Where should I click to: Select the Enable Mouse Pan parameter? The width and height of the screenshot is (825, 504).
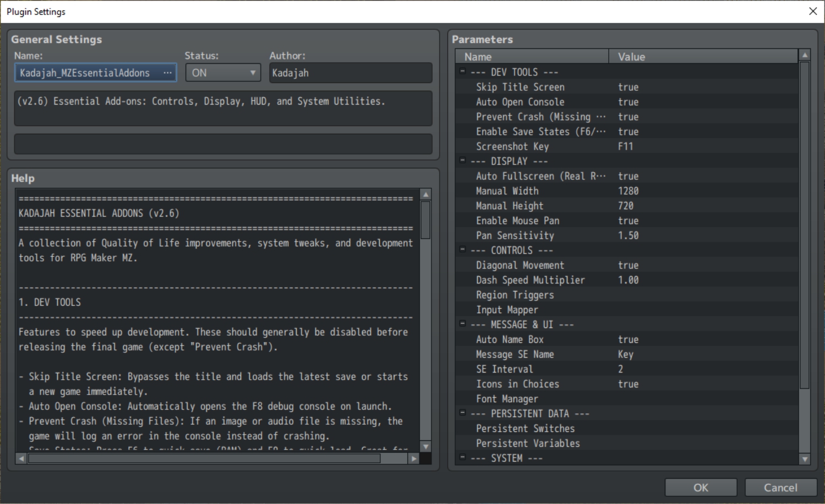click(x=627, y=221)
